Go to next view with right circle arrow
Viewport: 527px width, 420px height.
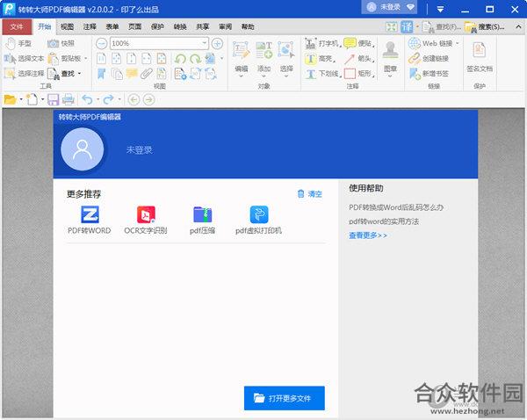pyautogui.click(x=149, y=99)
